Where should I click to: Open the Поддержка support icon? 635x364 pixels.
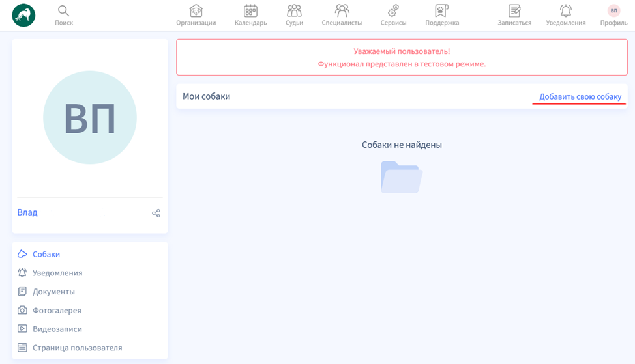(442, 11)
